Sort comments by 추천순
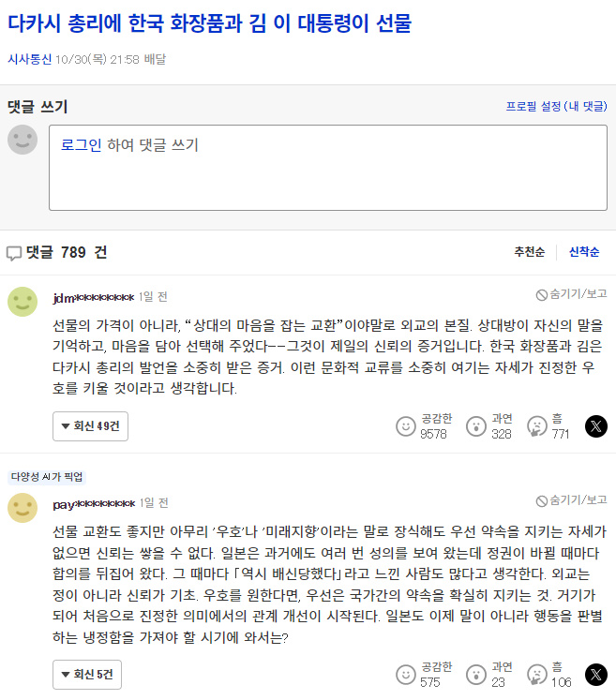The height and width of the screenshot is (700, 616). click(x=529, y=252)
